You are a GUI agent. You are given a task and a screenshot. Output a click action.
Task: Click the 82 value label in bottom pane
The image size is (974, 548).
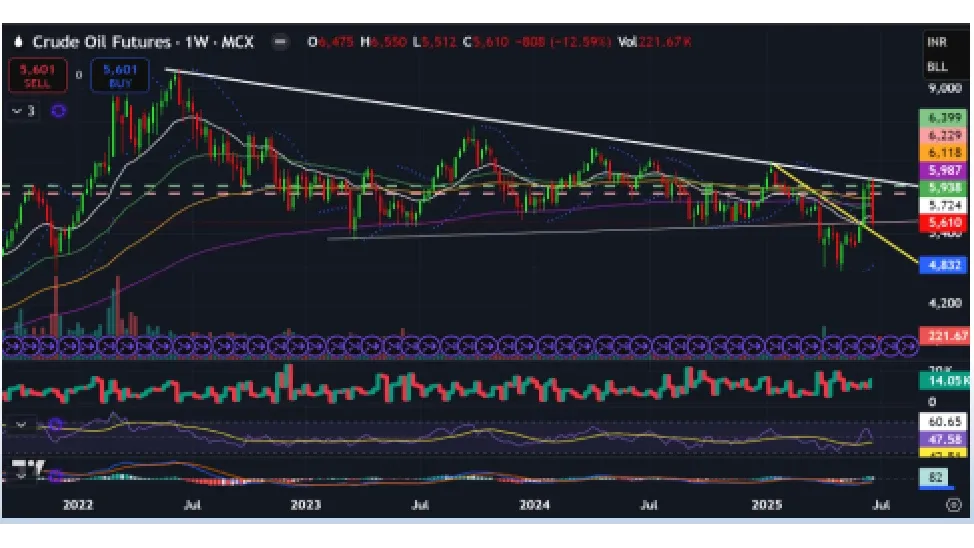coord(935,477)
